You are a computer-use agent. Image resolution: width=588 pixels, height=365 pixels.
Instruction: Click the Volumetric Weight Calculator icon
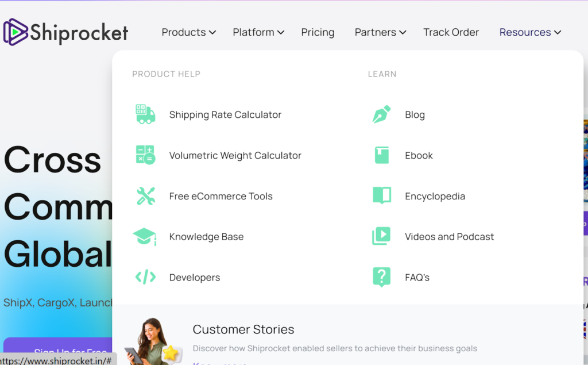click(145, 155)
